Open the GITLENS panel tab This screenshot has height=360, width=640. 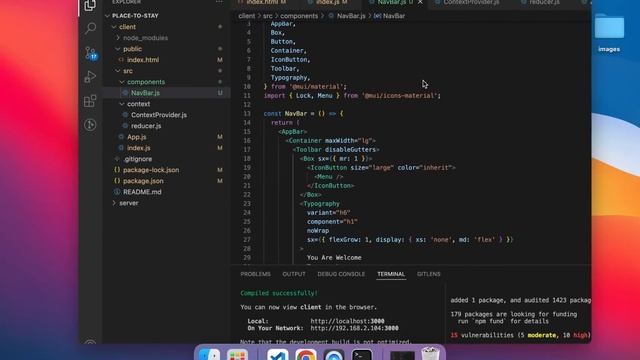429,274
